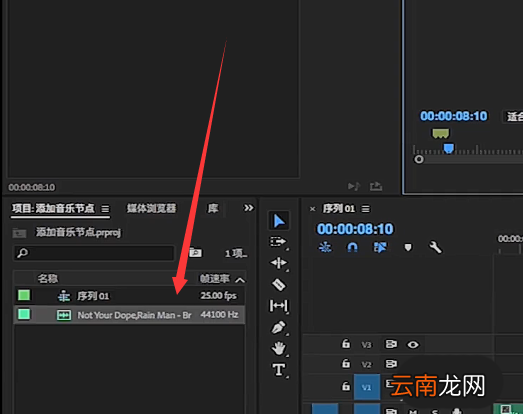Click the V3 track label
The width and height of the screenshot is (523, 414).
[366, 345]
